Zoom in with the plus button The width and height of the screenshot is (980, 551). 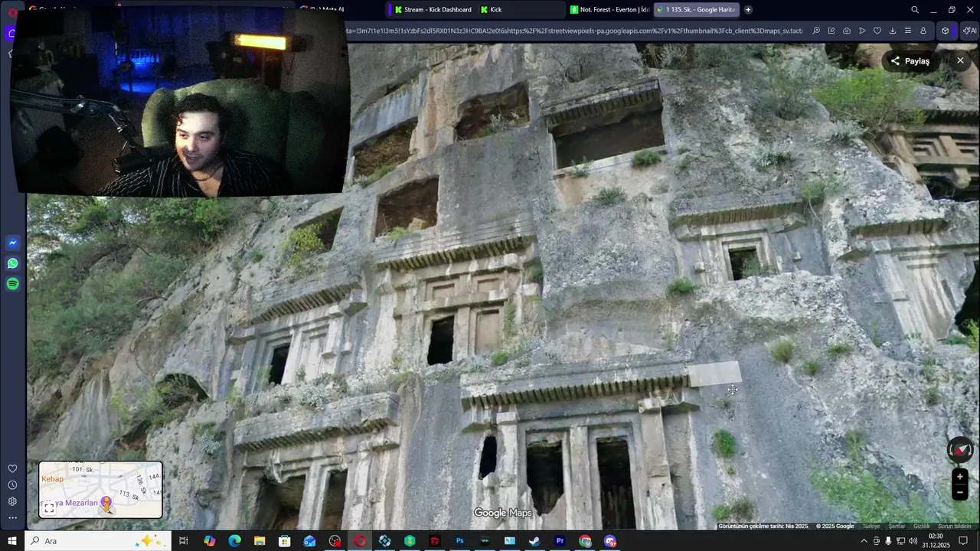(960, 477)
